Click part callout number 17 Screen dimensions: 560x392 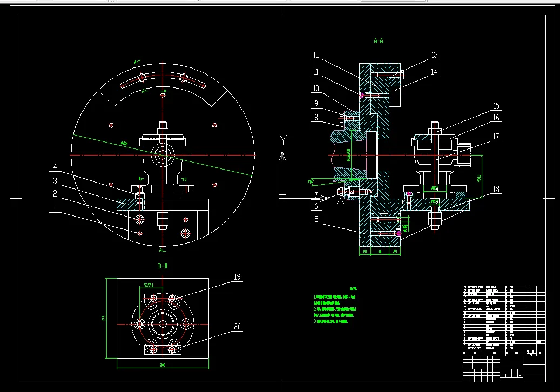click(496, 137)
